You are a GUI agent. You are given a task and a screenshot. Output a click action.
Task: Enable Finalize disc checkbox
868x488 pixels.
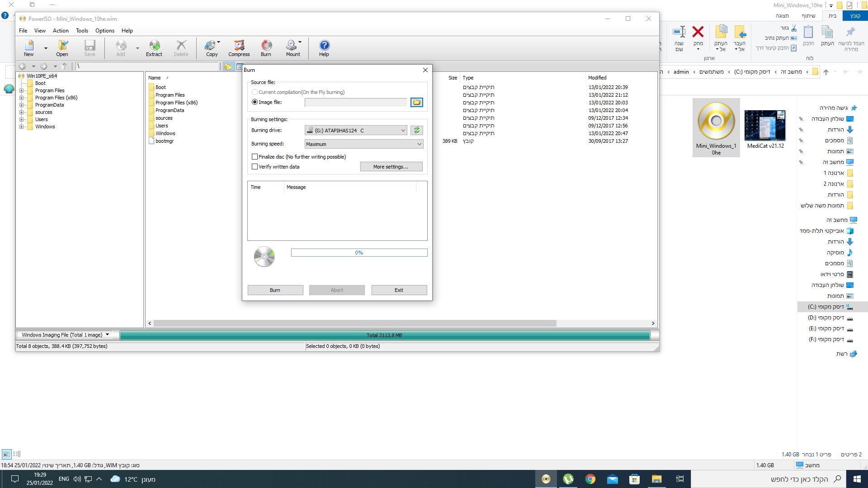255,157
